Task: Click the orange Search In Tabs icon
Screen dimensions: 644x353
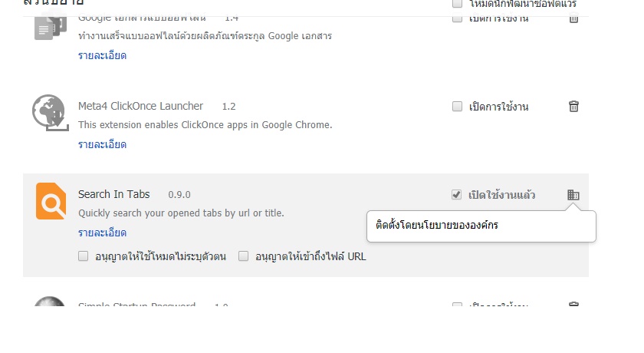Action: (51, 201)
